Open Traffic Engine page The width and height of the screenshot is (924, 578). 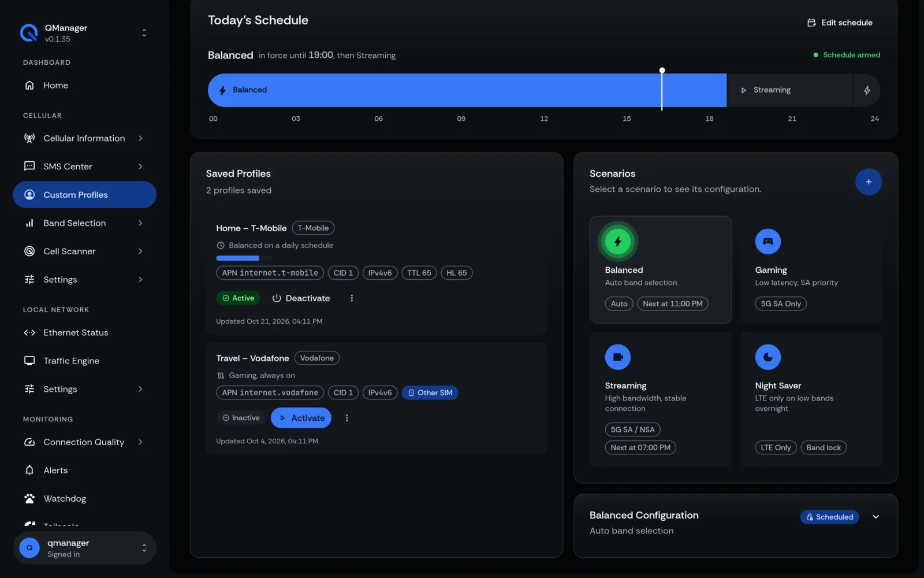84,361
